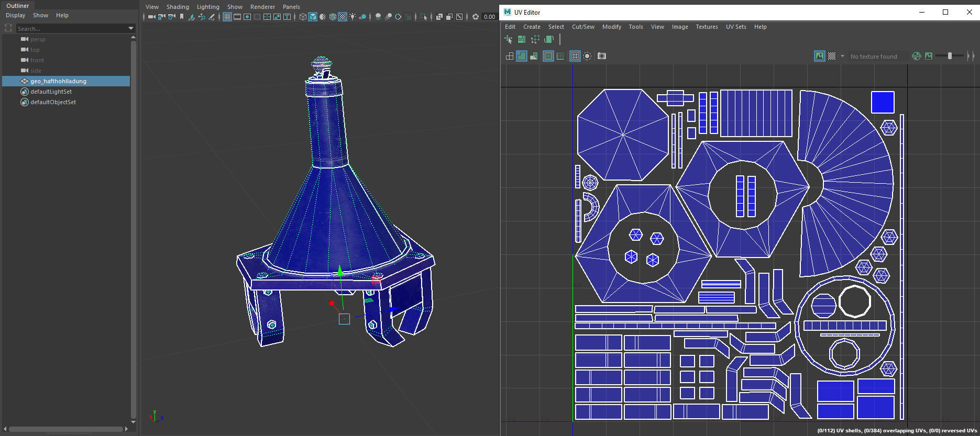The height and width of the screenshot is (436, 980).
Task: Click the checker map display icon
Action: pyautogui.click(x=832, y=56)
